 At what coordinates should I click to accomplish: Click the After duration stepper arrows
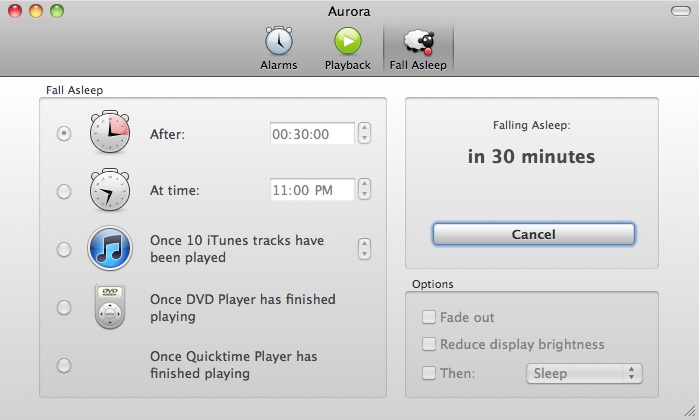pos(364,133)
